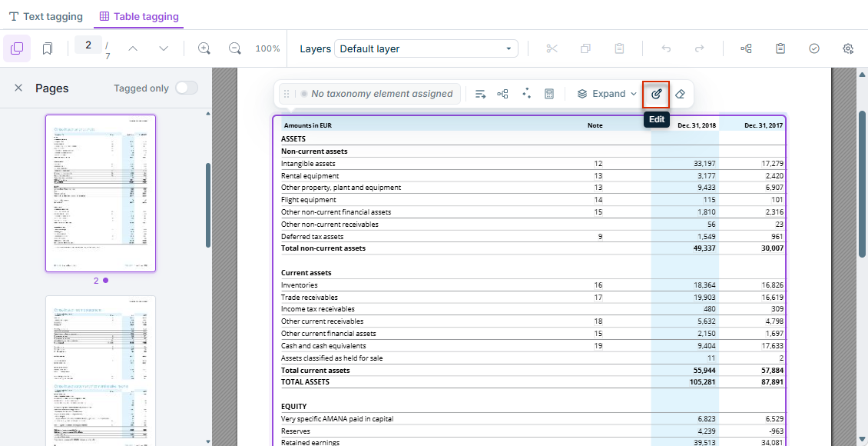The image size is (868, 446).
Task: Go to next page with down chevron
Action: (x=164, y=48)
